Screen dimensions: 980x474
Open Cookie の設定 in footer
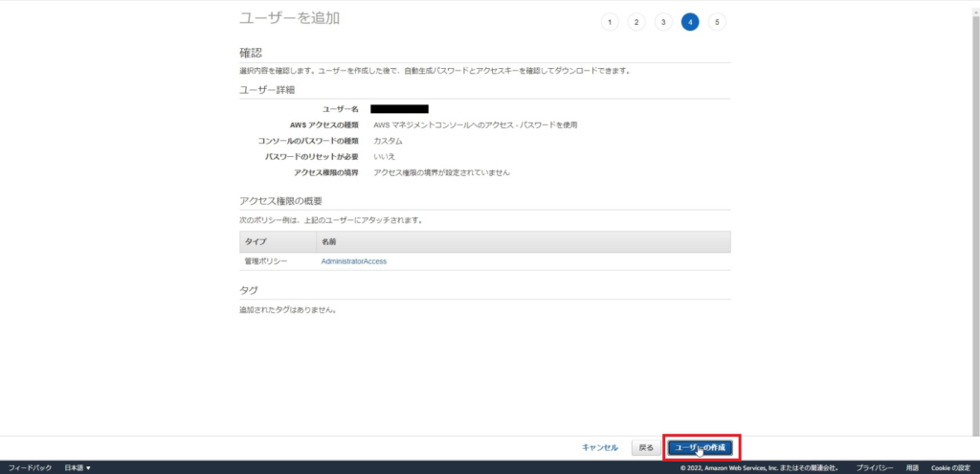tap(951, 467)
